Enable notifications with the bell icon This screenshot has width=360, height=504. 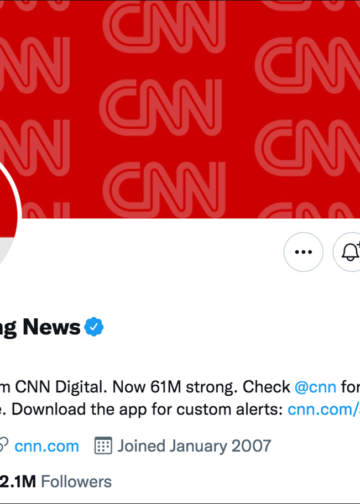pos(347,252)
